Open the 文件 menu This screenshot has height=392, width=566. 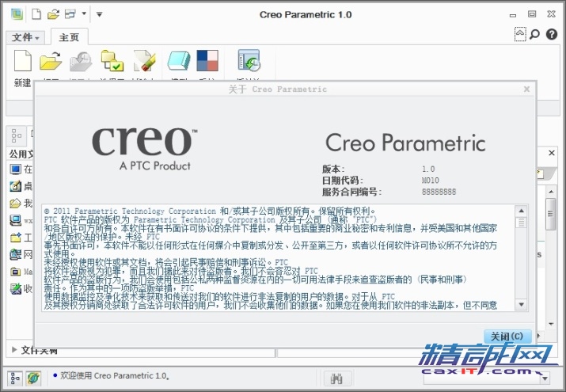(25, 37)
